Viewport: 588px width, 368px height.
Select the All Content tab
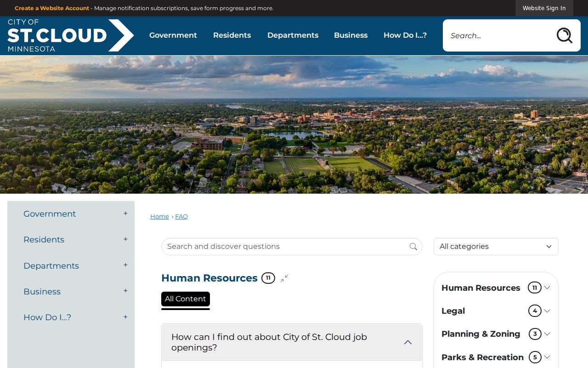tap(186, 299)
